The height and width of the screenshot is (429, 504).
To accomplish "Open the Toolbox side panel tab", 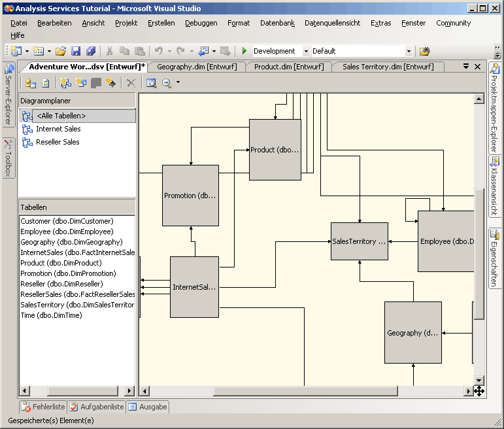I will pyautogui.click(x=8, y=158).
